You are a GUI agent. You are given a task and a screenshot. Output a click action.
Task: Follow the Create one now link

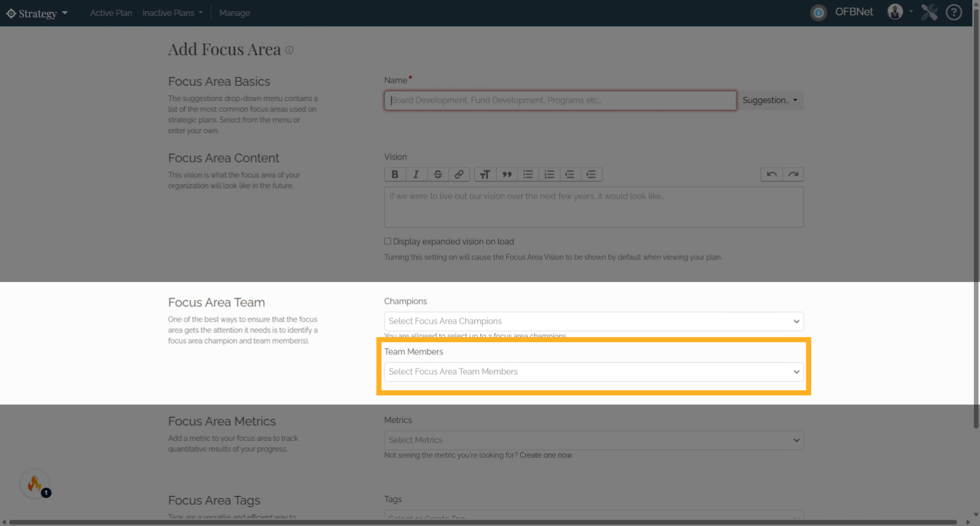pos(546,455)
